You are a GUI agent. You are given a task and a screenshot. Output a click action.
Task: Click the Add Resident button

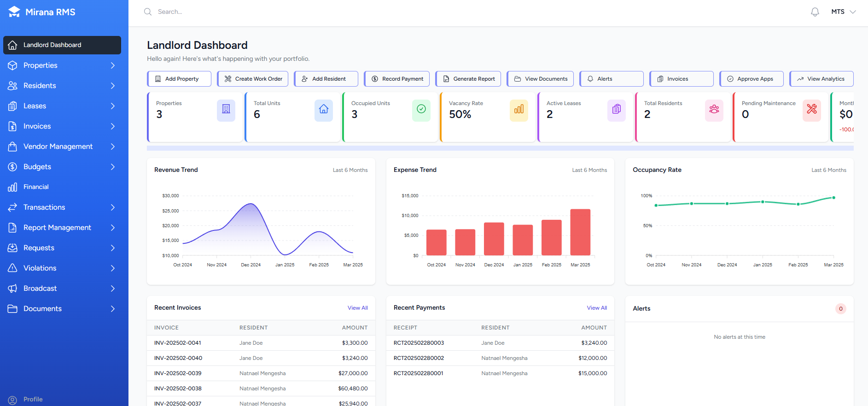point(326,79)
